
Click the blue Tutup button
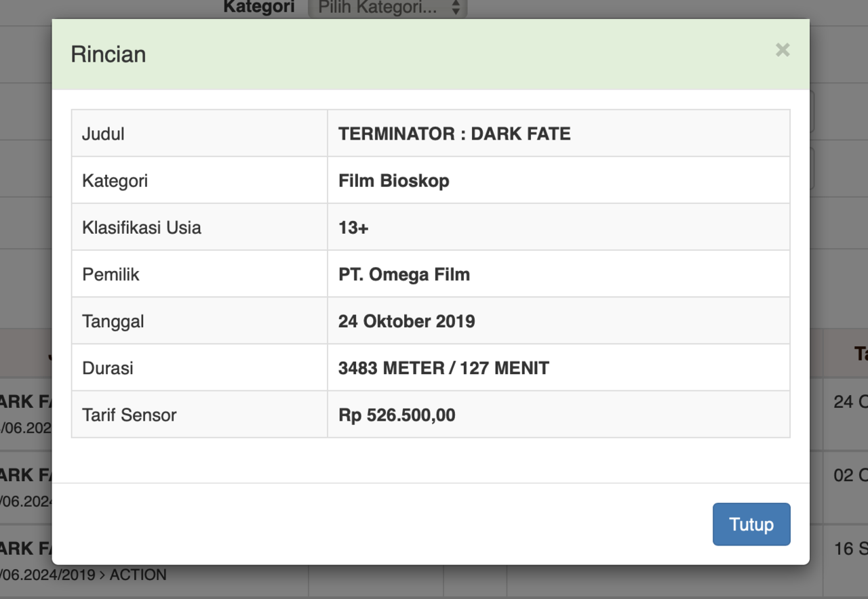[x=751, y=524]
